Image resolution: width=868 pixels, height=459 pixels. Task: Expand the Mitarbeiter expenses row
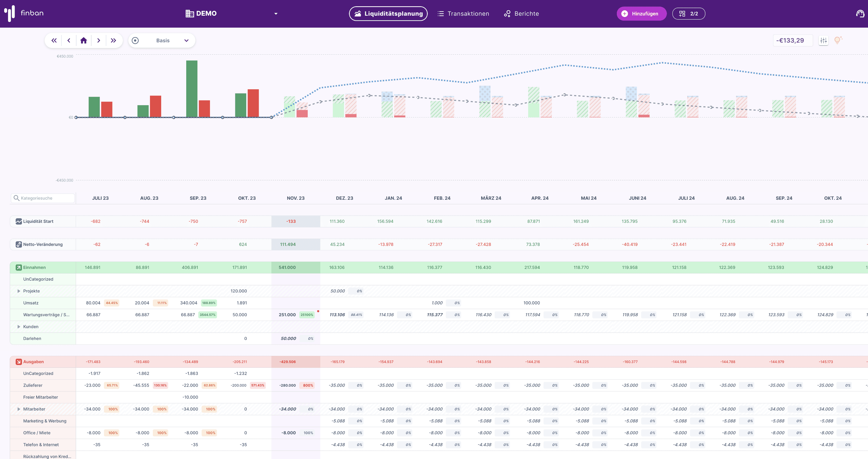(19, 409)
